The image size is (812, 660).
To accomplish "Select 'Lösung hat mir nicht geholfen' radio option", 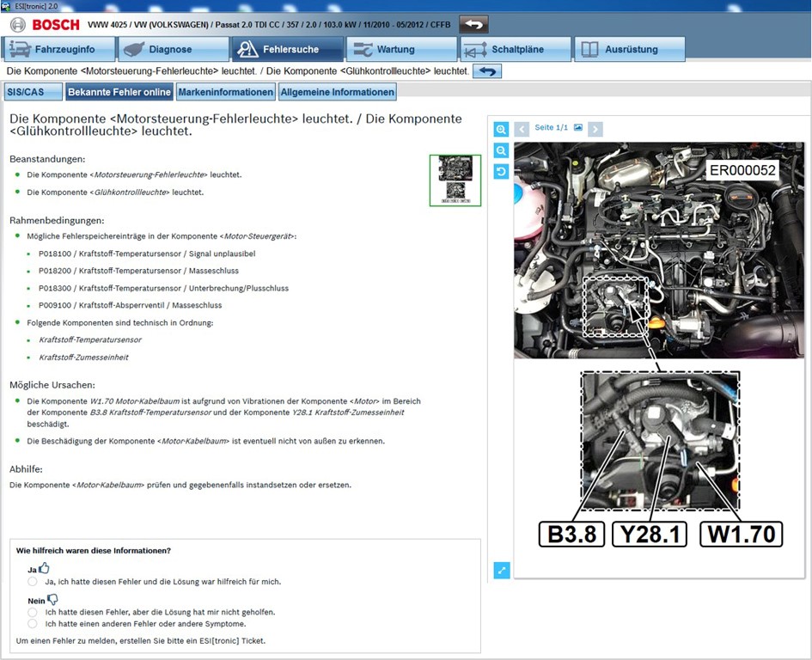I will click(x=33, y=612).
